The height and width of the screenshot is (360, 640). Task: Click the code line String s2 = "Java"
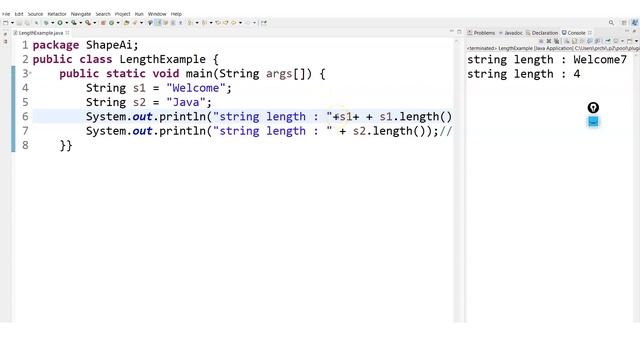click(x=149, y=102)
